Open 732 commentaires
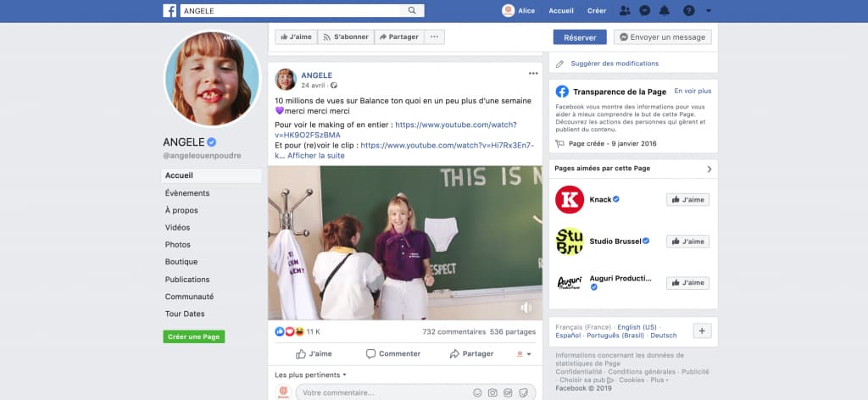The image size is (868, 400). pos(454,332)
